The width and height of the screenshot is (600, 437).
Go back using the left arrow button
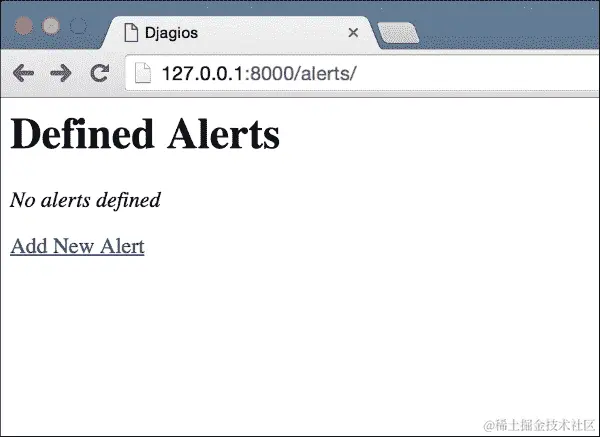[23, 73]
